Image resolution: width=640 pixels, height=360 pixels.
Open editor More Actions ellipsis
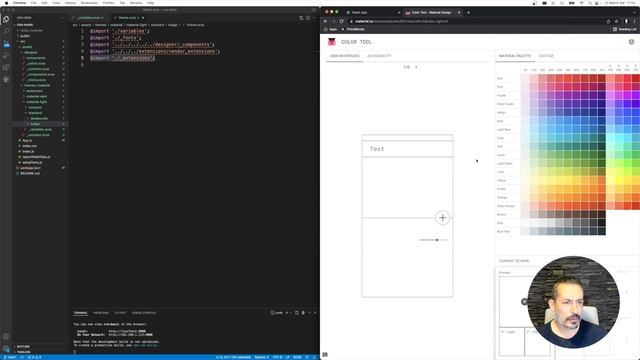(x=314, y=18)
